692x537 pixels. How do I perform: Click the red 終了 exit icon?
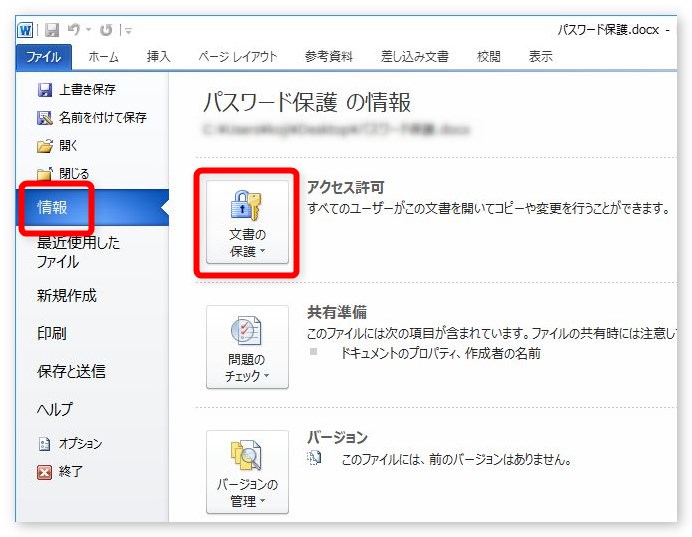pyautogui.click(x=45, y=472)
